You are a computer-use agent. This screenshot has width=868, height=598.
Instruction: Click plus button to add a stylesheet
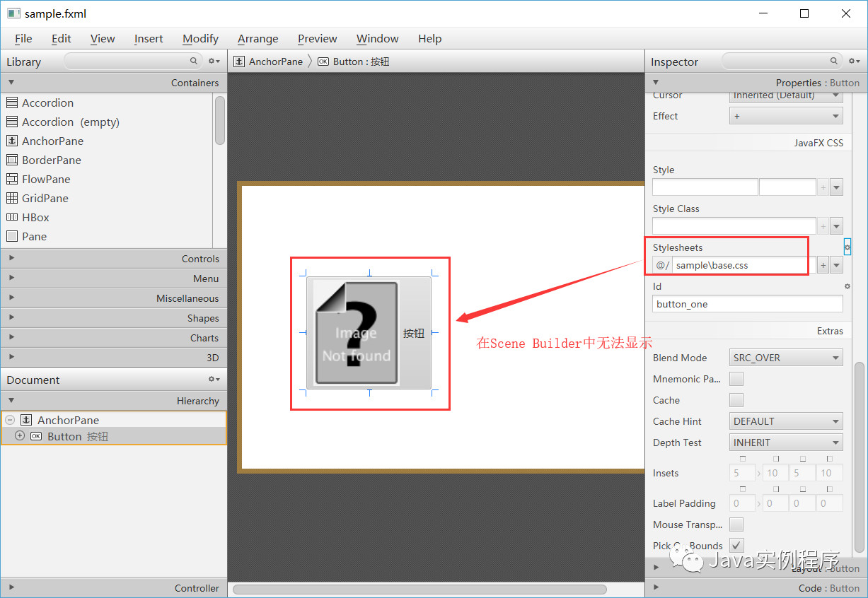point(823,264)
